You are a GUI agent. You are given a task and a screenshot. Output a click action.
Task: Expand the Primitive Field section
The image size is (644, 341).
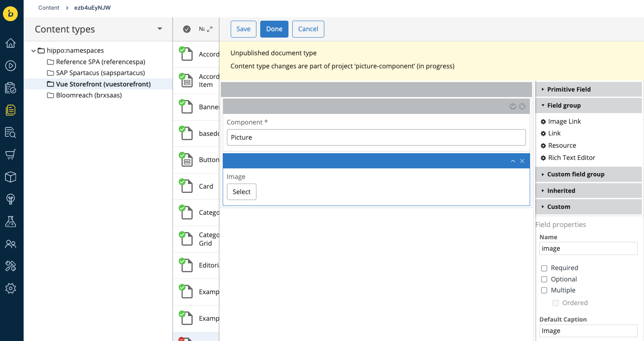point(589,89)
